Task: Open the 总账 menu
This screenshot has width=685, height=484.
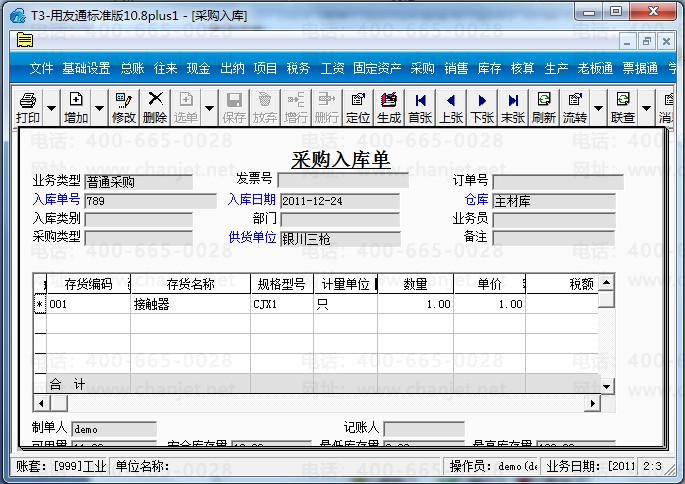Action: click(x=132, y=68)
